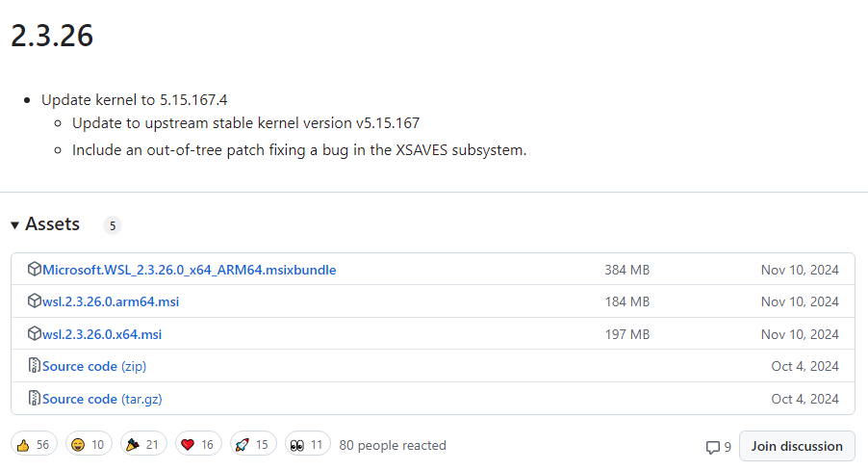Click the comment bubble icon showing 9
Image resolution: width=868 pixels, height=471 pixels.
pos(712,447)
